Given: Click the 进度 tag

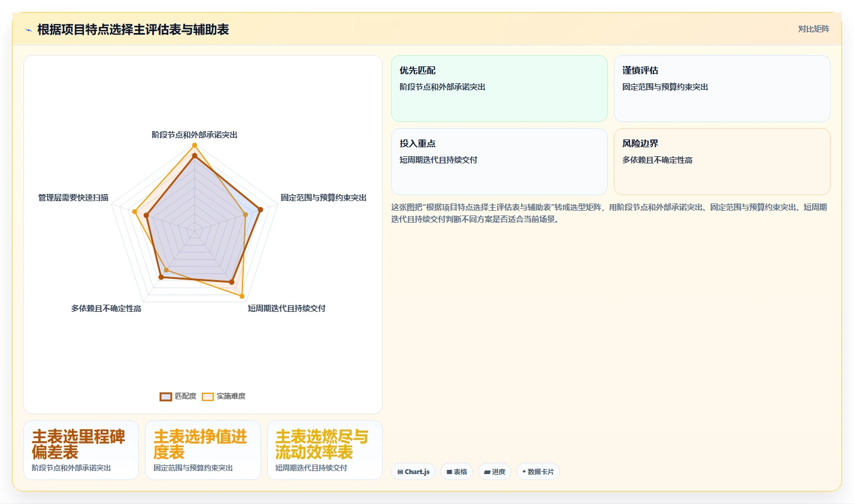Looking at the screenshot, I should [495, 472].
